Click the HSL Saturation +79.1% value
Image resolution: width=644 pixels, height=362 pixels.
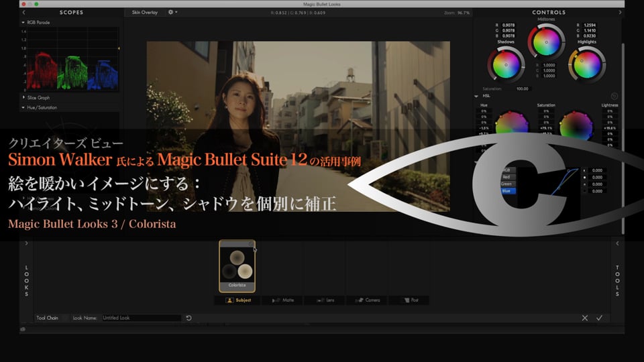coord(546,128)
